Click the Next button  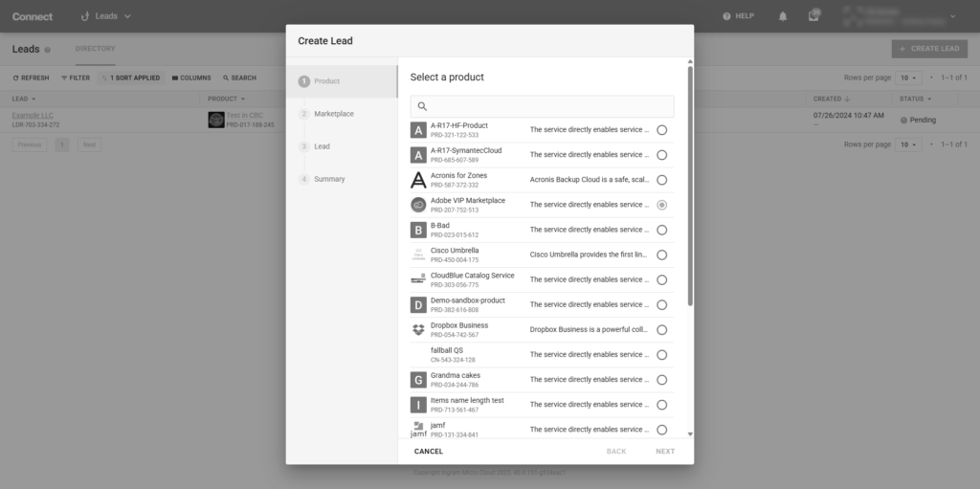[x=665, y=452]
